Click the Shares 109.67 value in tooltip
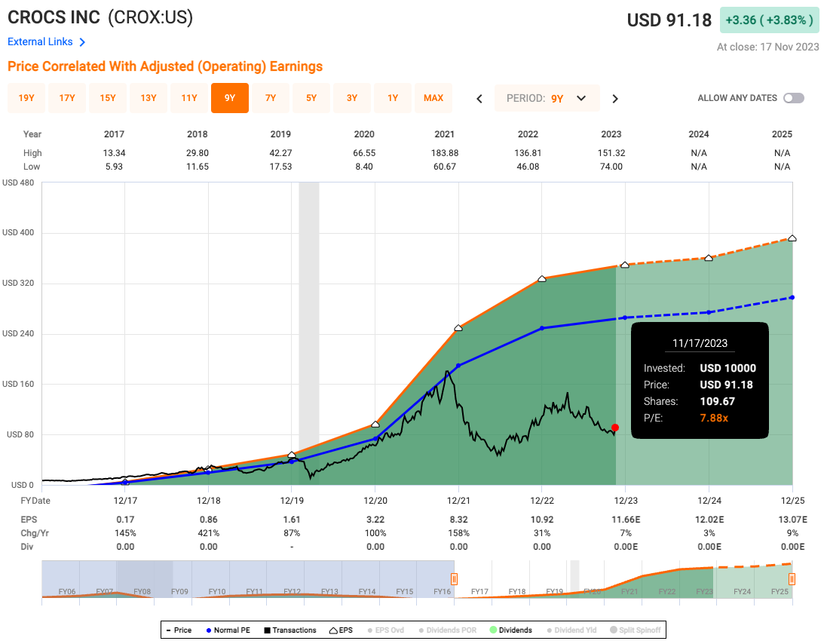The width and height of the screenshot is (824, 644). (x=717, y=401)
